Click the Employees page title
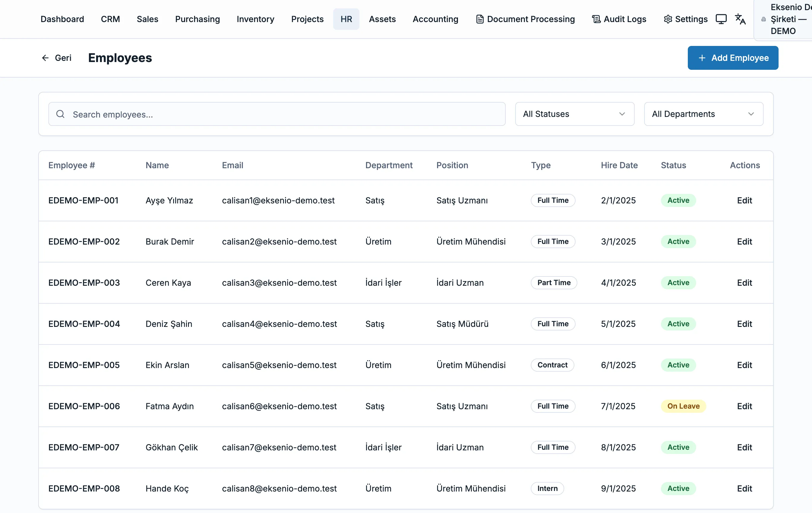This screenshot has width=812, height=513. point(120,58)
